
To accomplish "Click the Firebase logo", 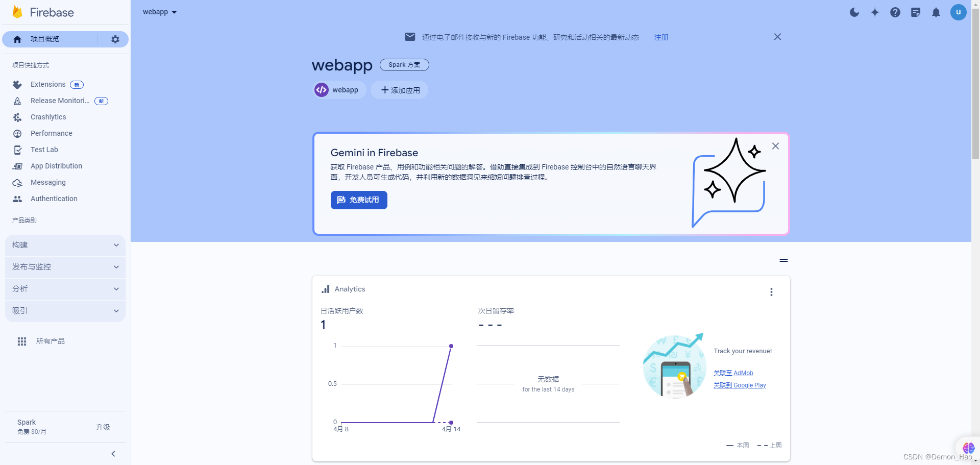I will click(43, 12).
